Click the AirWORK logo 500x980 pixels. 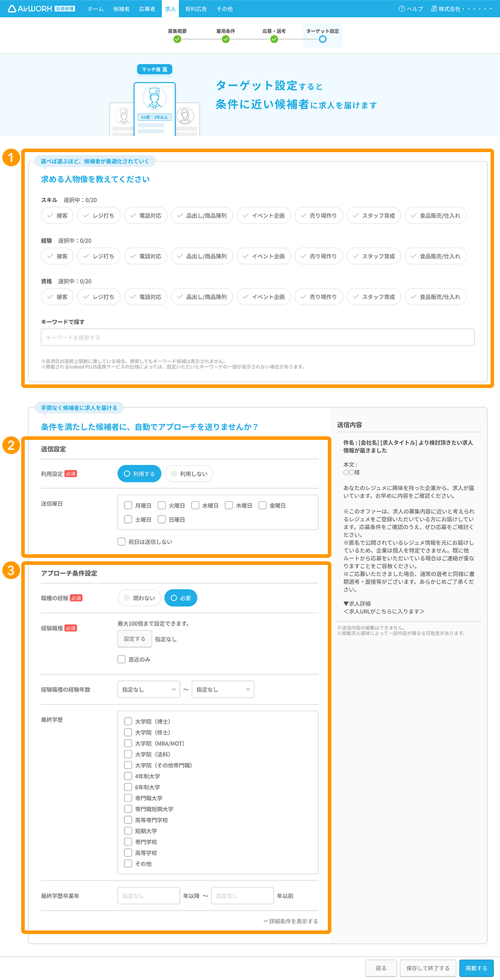pos(41,9)
